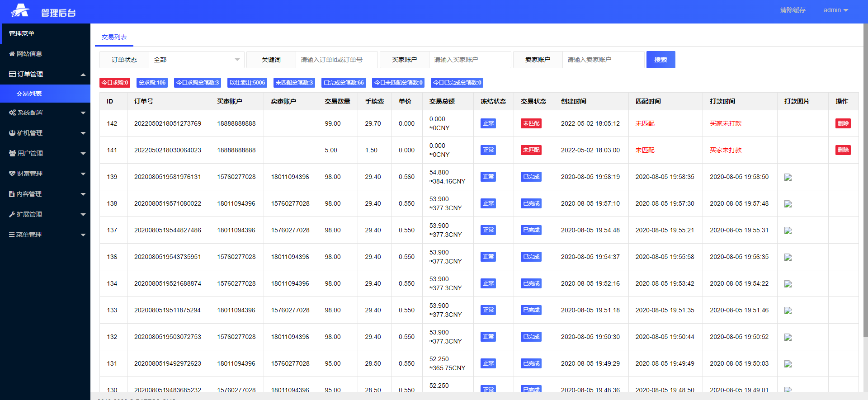The width and height of the screenshot is (868, 400).
Task: Click the 未匹配 status badge for order 142
Action: point(531,123)
